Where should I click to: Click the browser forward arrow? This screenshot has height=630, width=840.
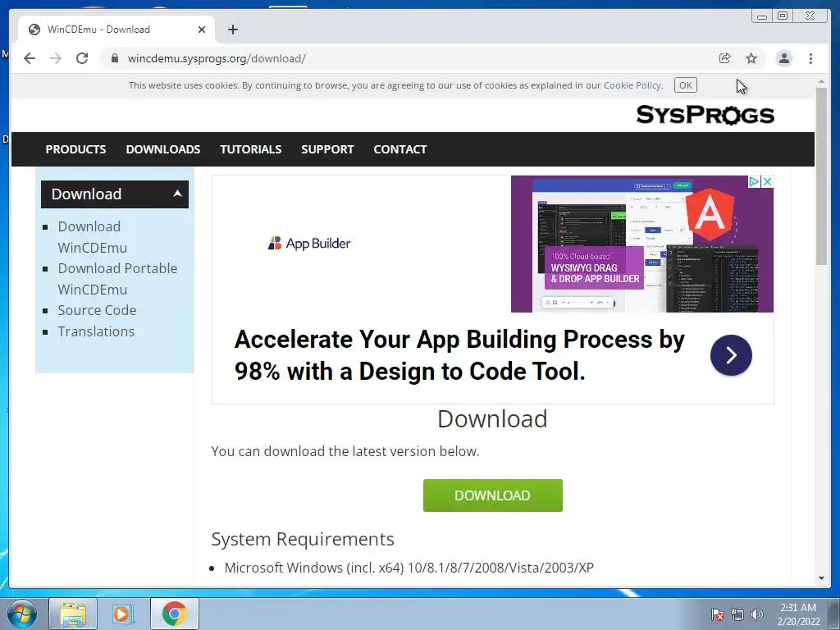(56, 58)
